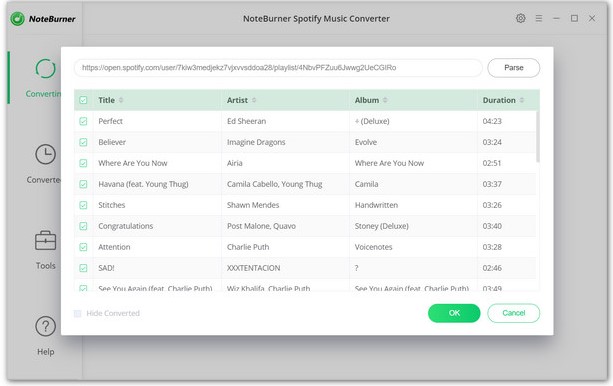Click the Artist column header label
Image resolution: width=613 pixels, height=386 pixels.
[x=237, y=100]
